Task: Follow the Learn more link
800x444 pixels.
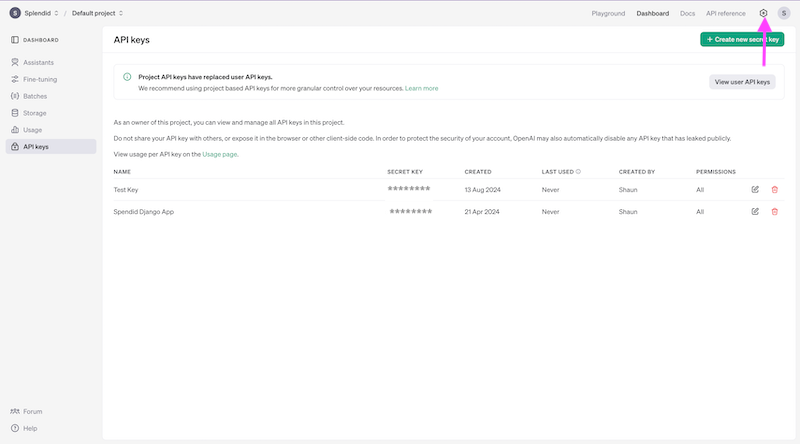Action: [x=421, y=88]
